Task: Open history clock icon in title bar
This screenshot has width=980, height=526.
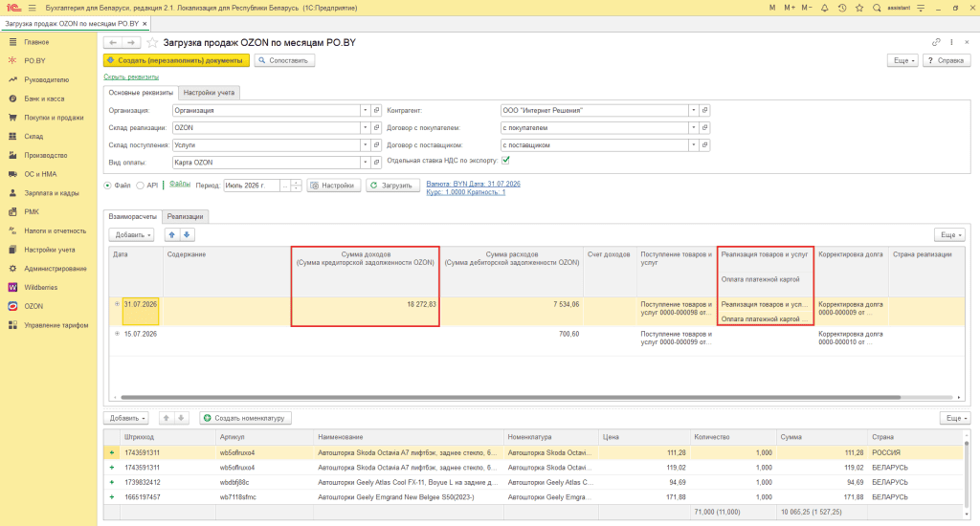Action: pyautogui.click(x=842, y=8)
